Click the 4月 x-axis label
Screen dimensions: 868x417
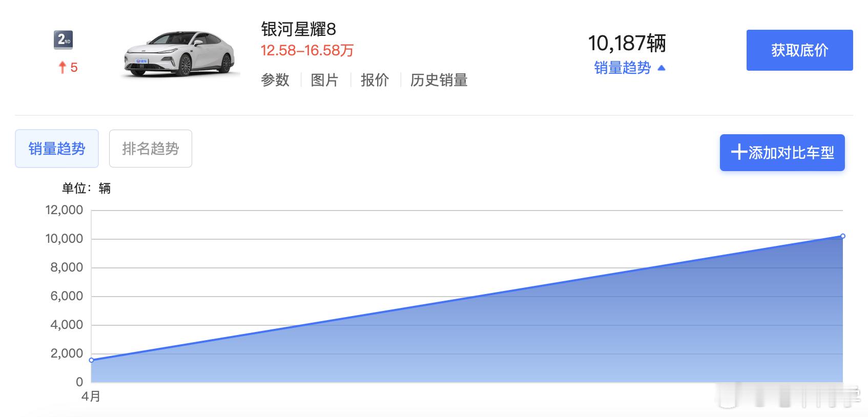coord(91,397)
